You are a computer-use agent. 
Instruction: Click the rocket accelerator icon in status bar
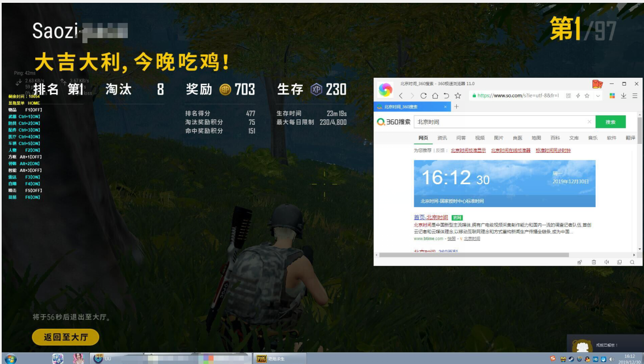point(580,262)
